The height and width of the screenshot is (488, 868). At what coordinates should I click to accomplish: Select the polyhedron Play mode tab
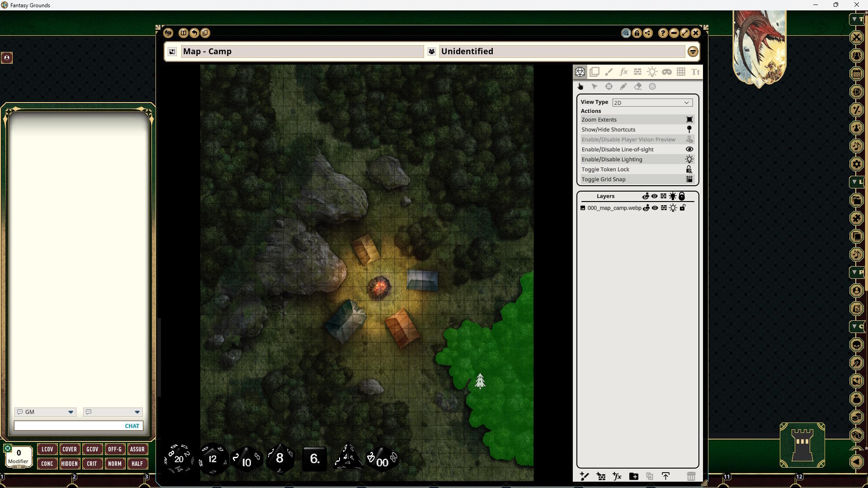click(580, 72)
